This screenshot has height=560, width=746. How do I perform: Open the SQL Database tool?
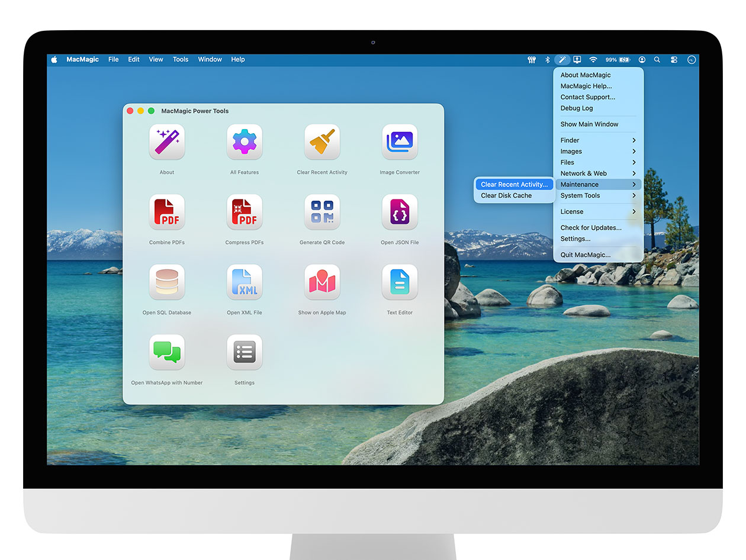tap(166, 282)
